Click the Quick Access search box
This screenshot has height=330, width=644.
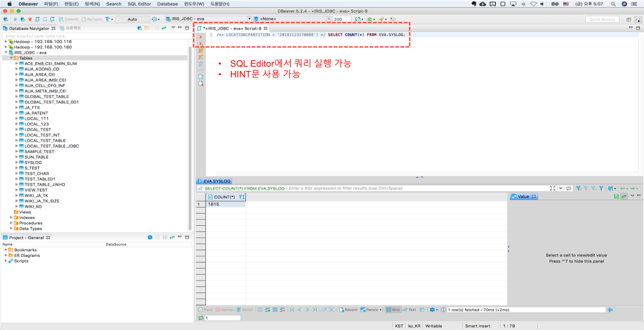click(602, 19)
